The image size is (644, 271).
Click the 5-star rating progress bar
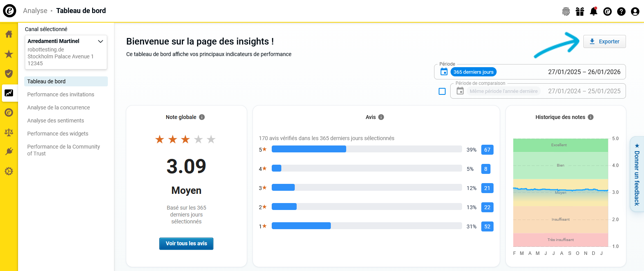[x=367, y=149]
